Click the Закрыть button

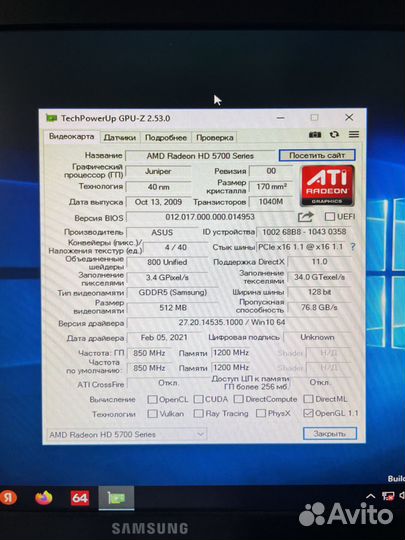[x=330, y=434]
